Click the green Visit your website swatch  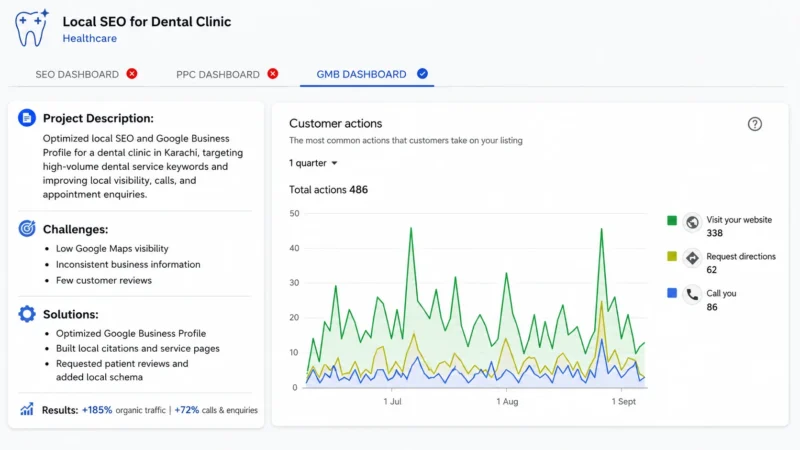(x=672, y=220)
